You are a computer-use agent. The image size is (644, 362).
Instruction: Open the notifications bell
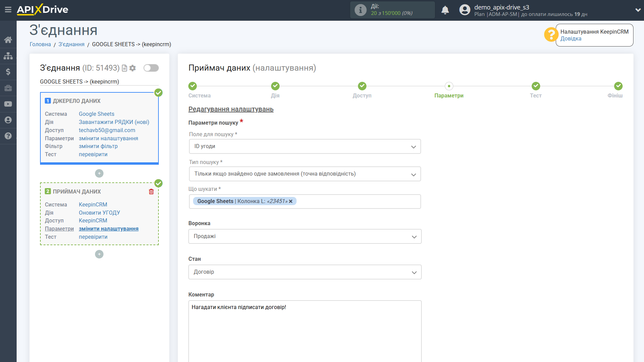pos(445,10)
